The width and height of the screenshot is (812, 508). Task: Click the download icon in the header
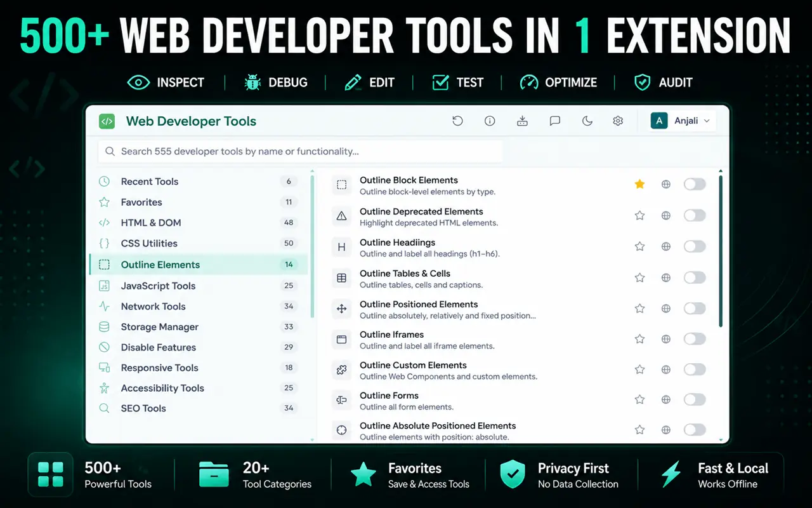pos(522,121)
